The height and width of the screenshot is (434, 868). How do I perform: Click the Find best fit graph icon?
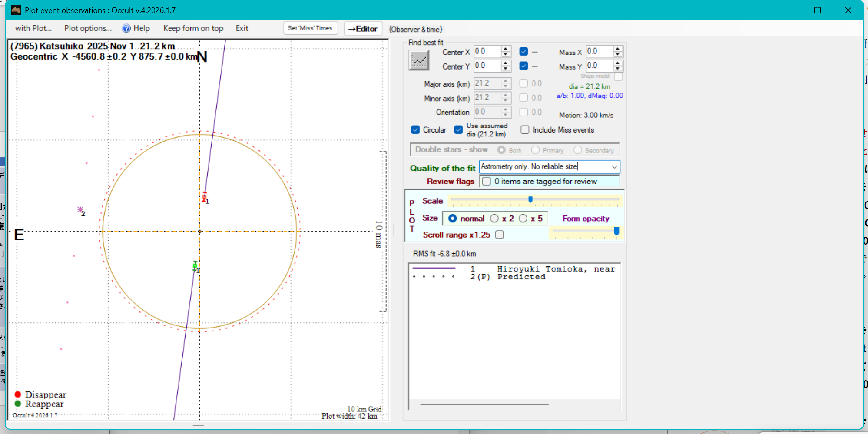[419, 60]
